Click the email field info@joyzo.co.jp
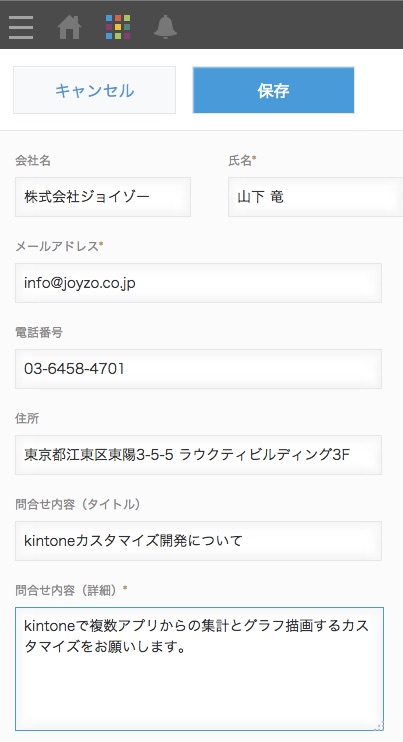This screenshot has height=742, width=403. pyautogui.click(x=198, y=283)
